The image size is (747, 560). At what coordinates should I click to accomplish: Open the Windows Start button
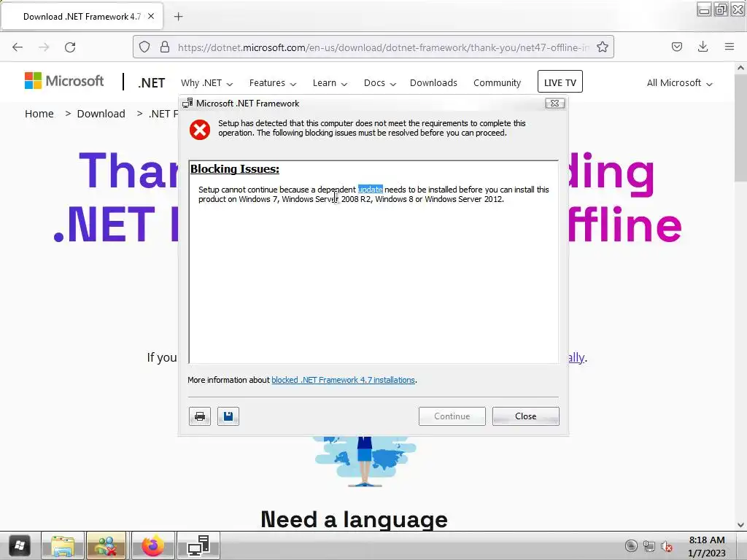19,545
